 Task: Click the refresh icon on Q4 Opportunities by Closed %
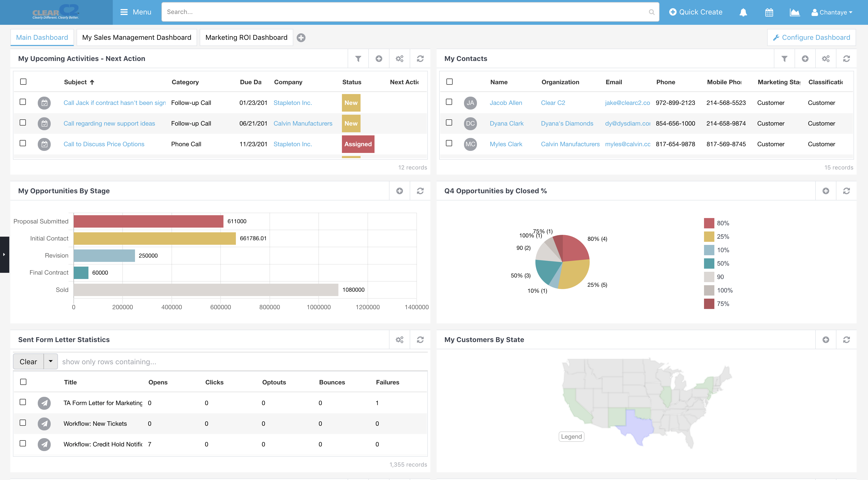pyautogui.click(x=847, y=190)
